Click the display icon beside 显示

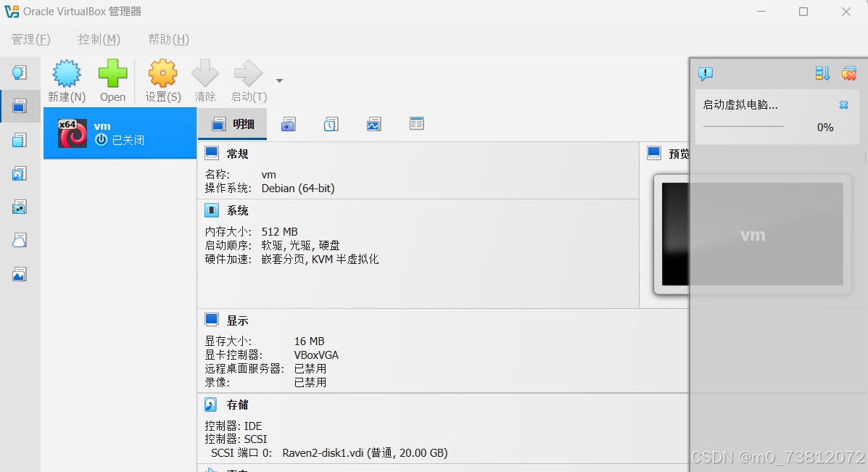pyautogui.click(x=212, y=319)
